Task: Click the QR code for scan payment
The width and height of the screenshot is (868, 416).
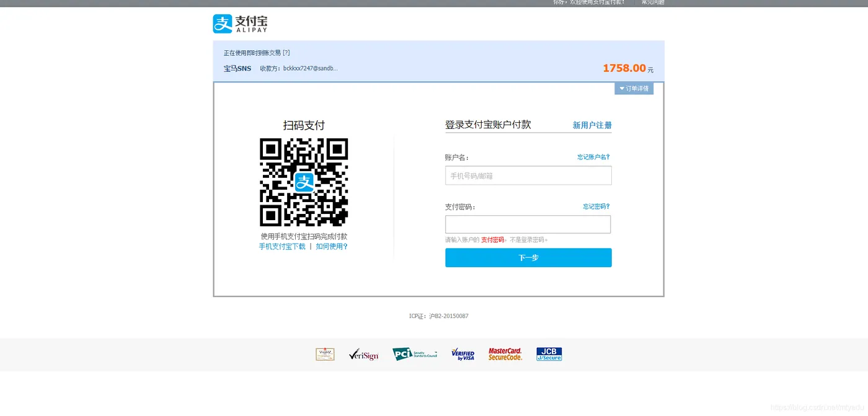Action: [x=304, y=182]
